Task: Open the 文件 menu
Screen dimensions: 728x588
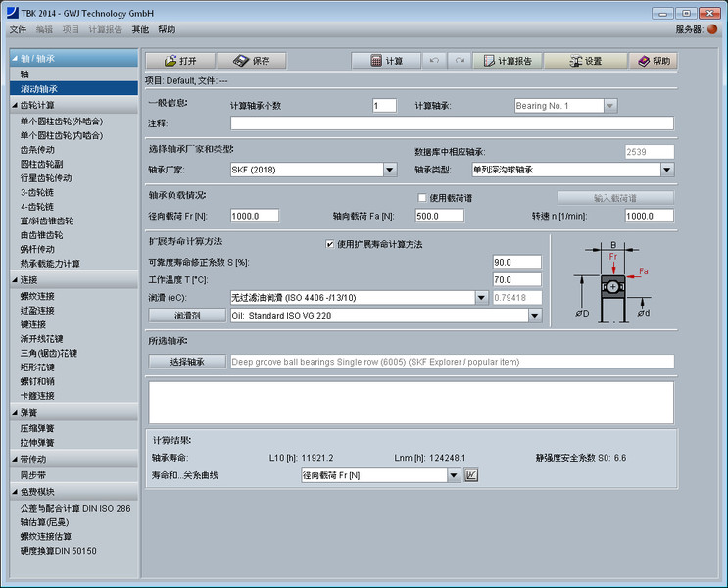Action: 18,29
